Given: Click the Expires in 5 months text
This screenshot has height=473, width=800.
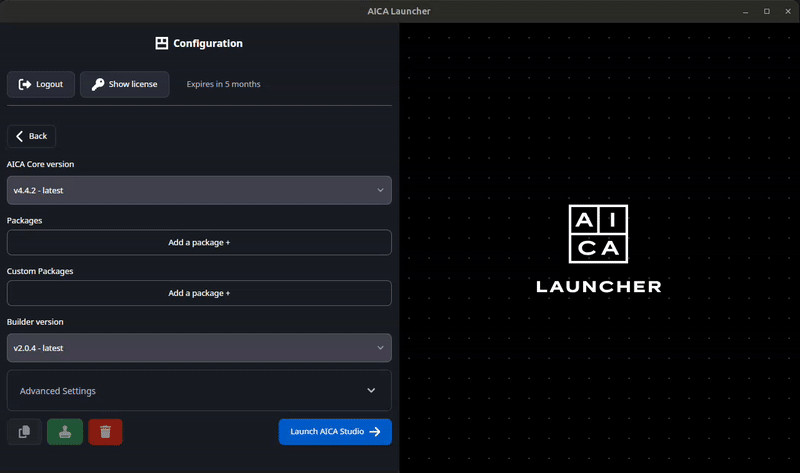Looking at the screenshot, I should 223,84.
